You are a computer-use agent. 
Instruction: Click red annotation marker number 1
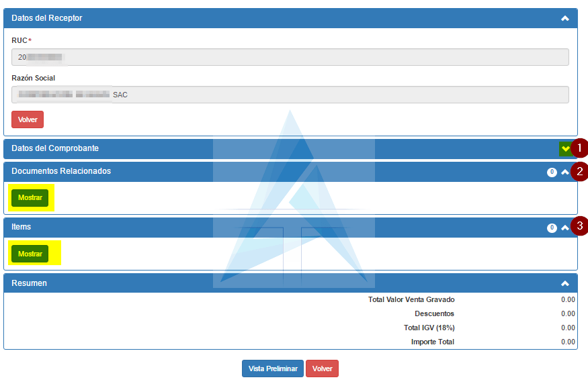(x=580, y=148)
